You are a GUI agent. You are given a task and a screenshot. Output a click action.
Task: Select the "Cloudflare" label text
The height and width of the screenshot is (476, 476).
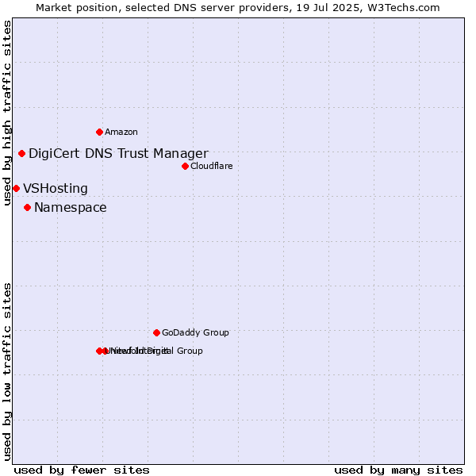pyautogui.click(x=212, y=166)
